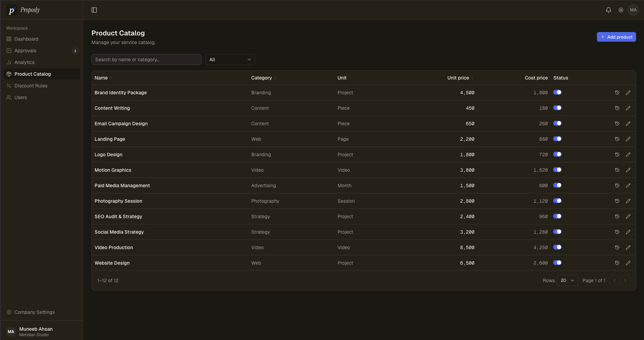The image size is (644, 340).
Task: Show history of Landing Page
Action: [x=617, y=139]
